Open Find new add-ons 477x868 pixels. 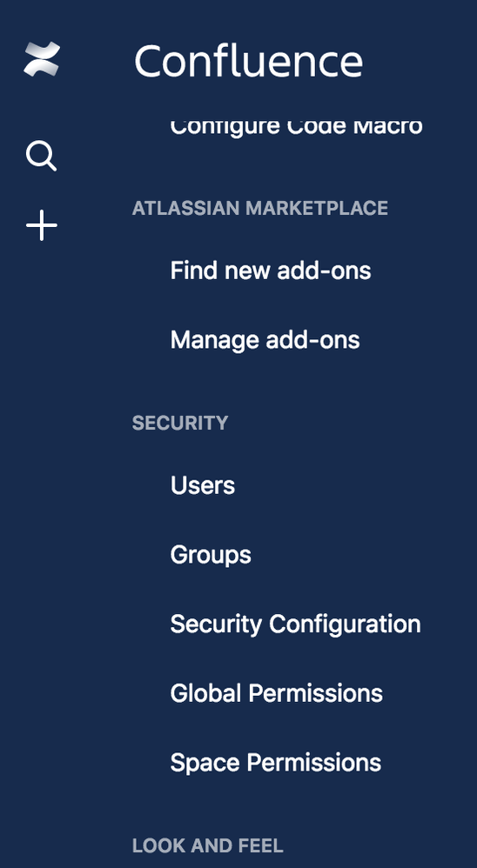(271, 270)
